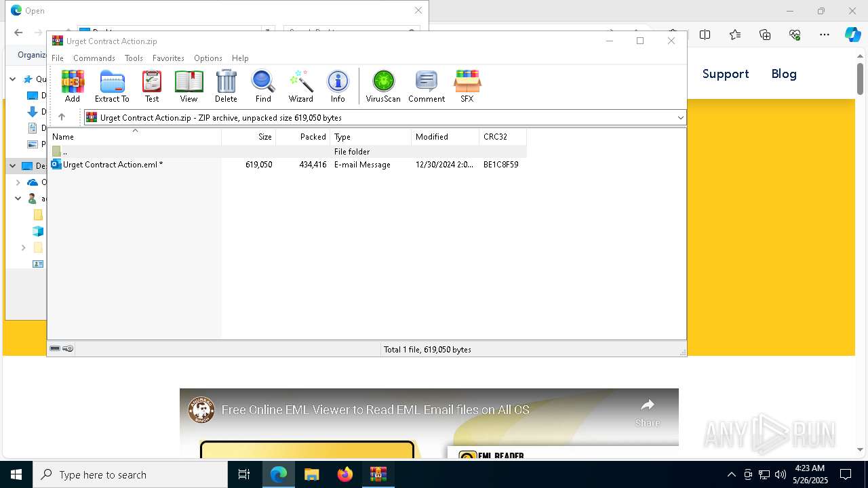This screenshot has height=488, width=868.
Task: Go up one folder level arrow
Action: (62, 117)
